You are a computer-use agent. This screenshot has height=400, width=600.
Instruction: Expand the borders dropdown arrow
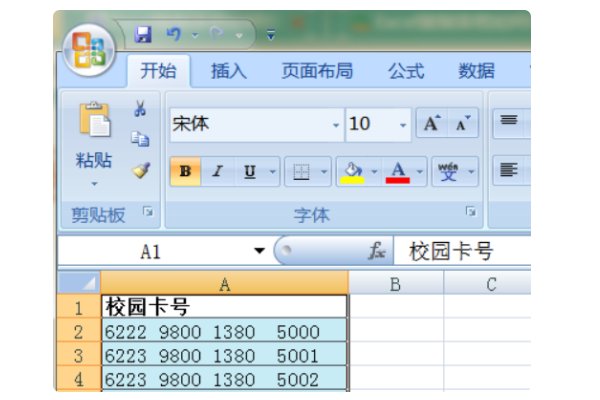coord(324,171)
